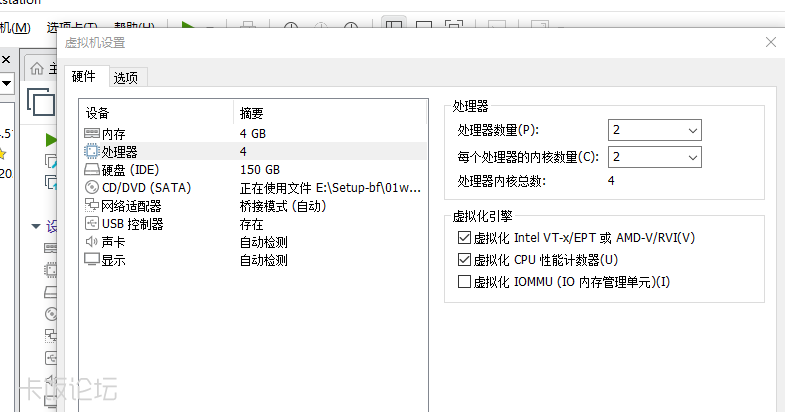This screenshot has height=412, width=785.
Task: Open the 处理器数量 dropdown
Action: tap(654, 130)
